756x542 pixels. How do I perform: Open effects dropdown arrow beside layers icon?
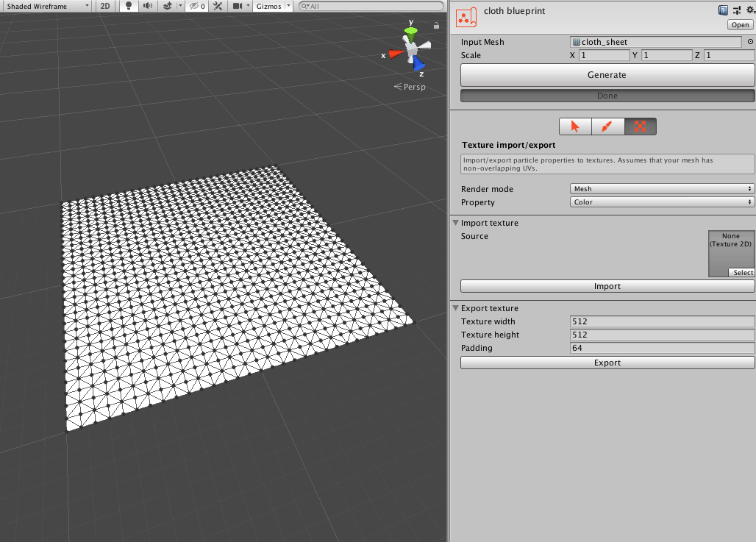180,7
